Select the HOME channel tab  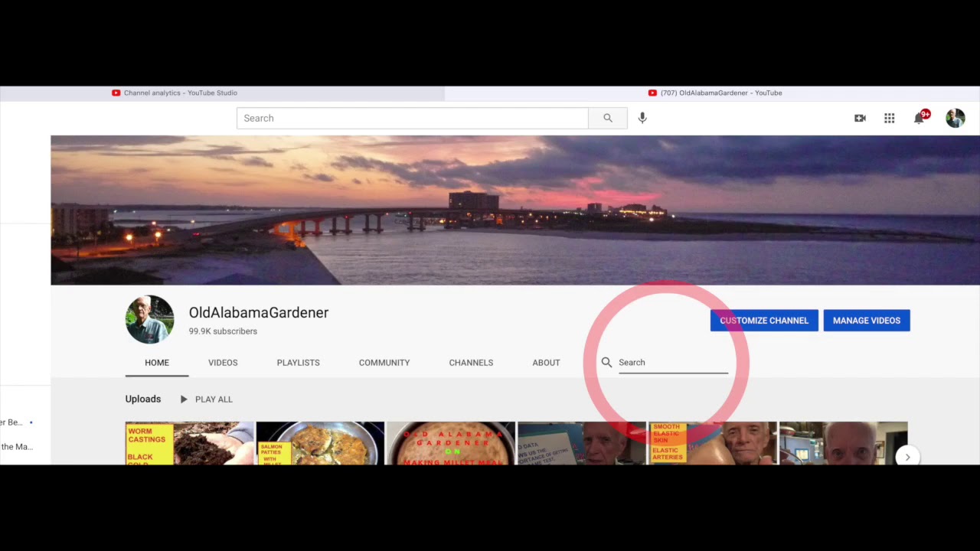(157, 363)
